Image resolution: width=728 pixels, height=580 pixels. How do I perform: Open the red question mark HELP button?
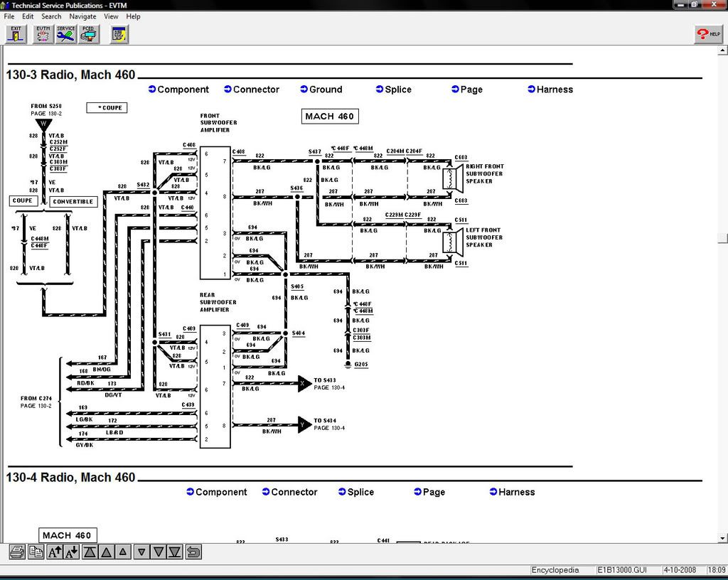coord(709,34)
